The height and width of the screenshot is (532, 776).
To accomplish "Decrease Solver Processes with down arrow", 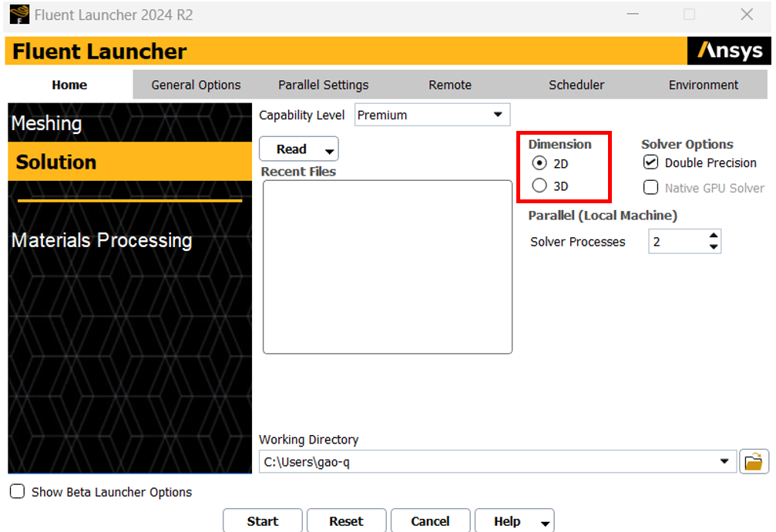I will (713, 246).
